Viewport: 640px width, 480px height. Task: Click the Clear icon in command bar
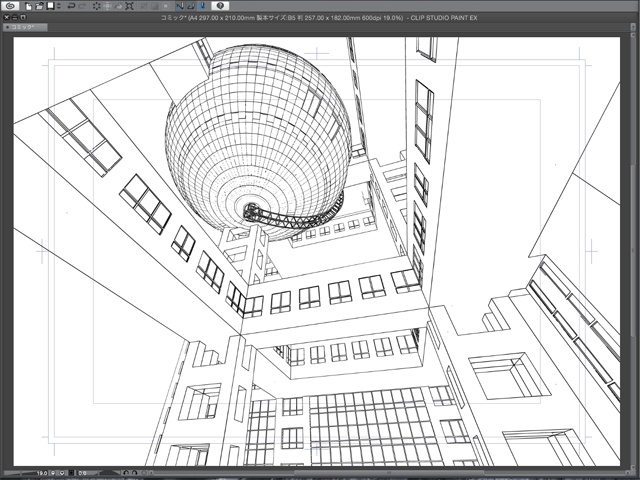point(98,6)
